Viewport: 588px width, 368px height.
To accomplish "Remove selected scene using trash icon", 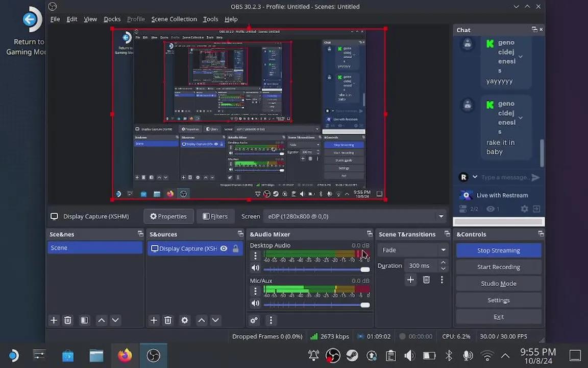I will (x=68, y=320).
